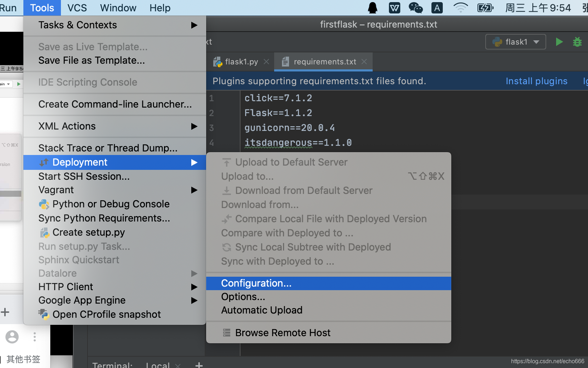Screen dimensions: 588x368
Task: Open the QQ penguin menu bar icon
Action: pos(373,8)
